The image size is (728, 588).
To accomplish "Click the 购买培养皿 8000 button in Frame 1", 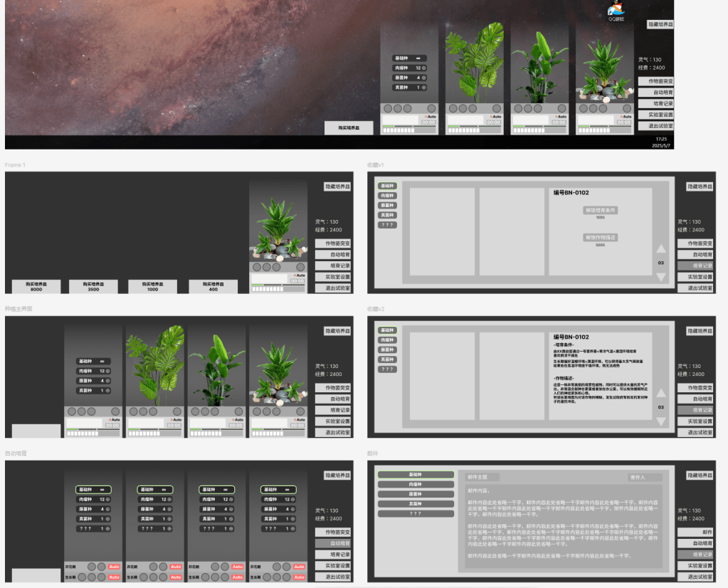I will 36,287.
